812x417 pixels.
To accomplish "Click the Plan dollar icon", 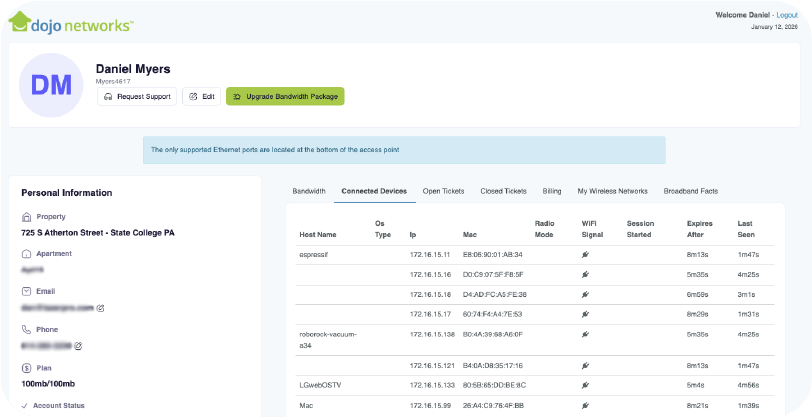I will click(26, 367).
